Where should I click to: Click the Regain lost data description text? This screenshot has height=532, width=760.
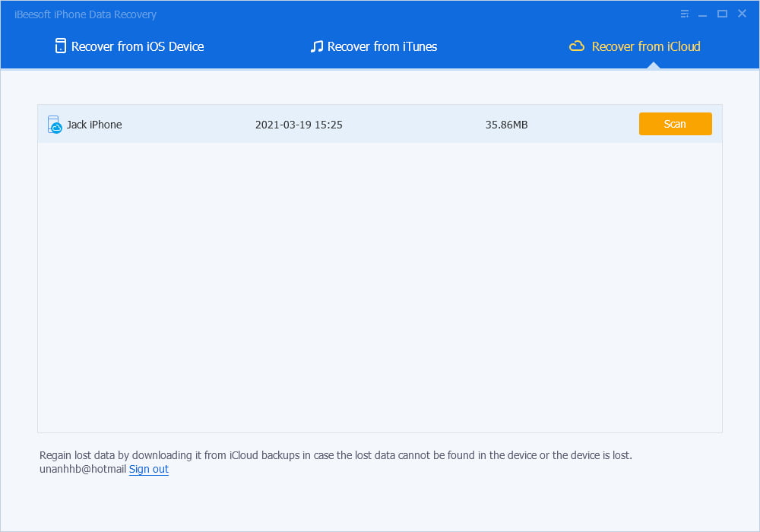[x=335, y=455]
